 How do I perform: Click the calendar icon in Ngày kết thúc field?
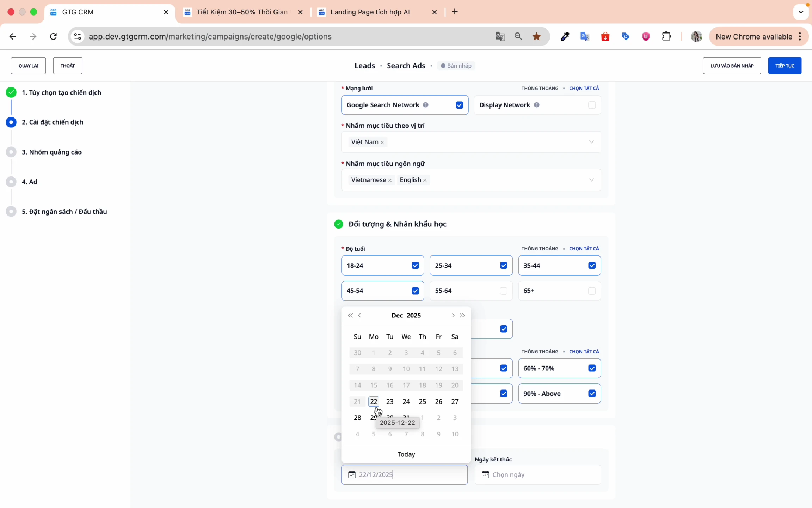tap(485, 475)
